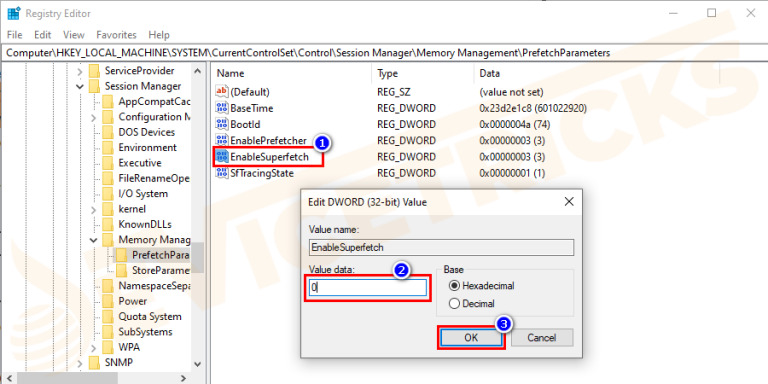
Task: Open the Edit menu
Action: coord(43,35)
